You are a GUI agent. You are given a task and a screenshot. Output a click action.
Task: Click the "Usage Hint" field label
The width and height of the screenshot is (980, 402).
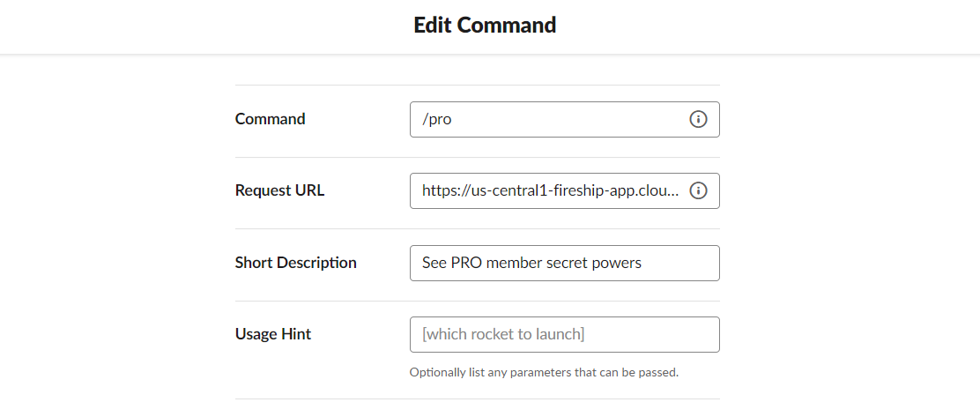click(x=272, y=334)
